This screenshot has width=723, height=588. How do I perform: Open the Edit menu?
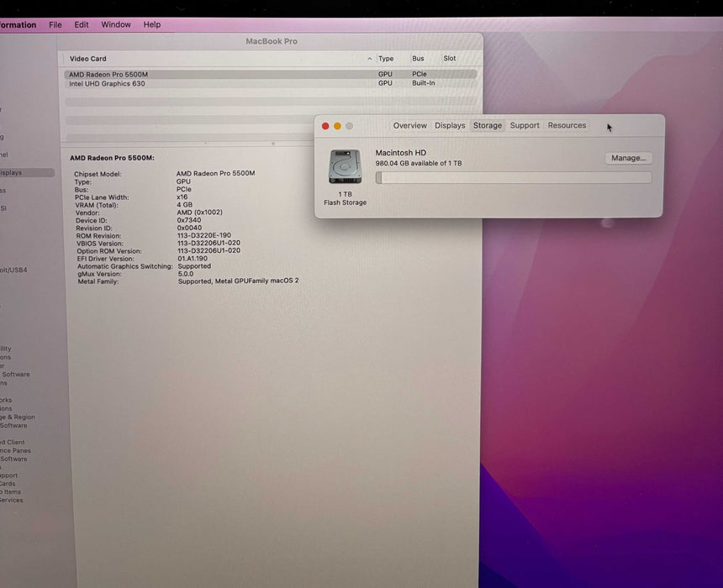click(x=82, y=25)
